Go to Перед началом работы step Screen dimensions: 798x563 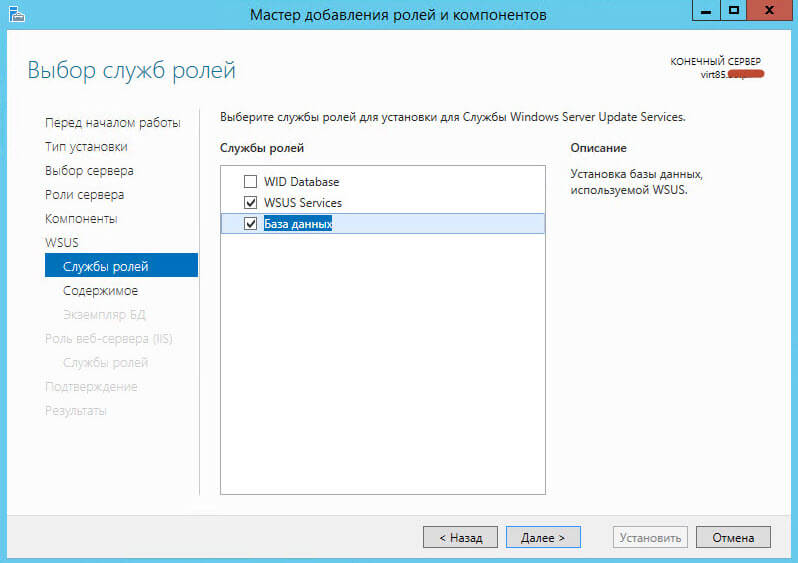pos(112,123)
